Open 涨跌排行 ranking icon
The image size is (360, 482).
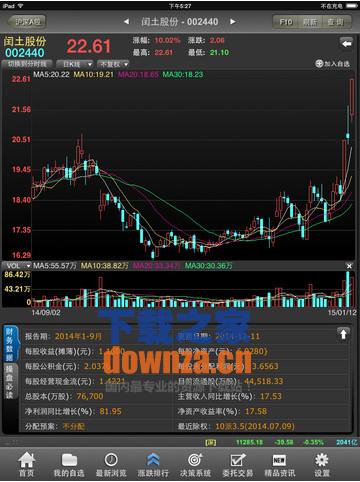pos(153,460)
